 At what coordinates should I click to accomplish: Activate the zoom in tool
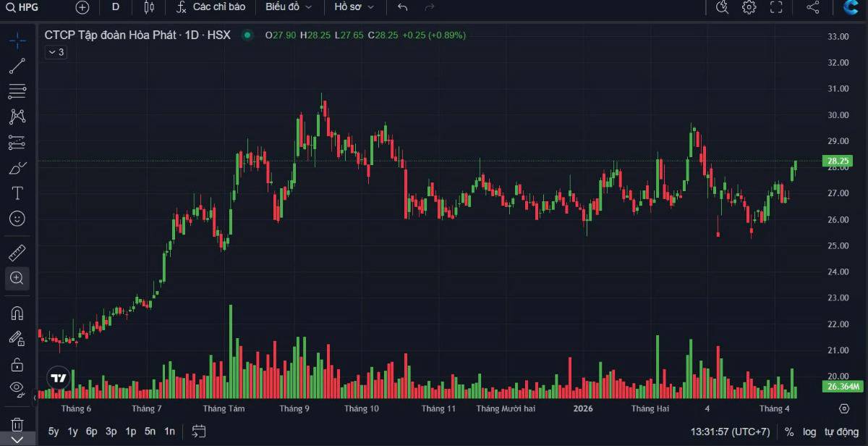[x=17, y=278]
